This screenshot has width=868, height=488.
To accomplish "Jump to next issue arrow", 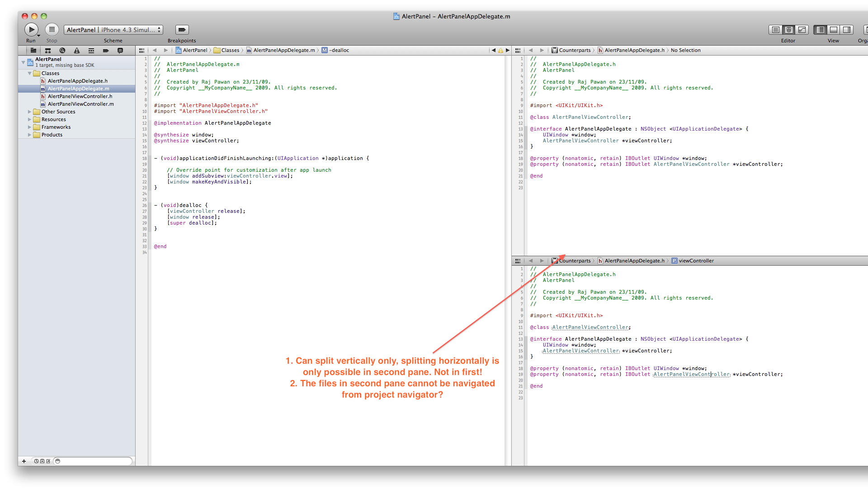I will pos(508,50).
